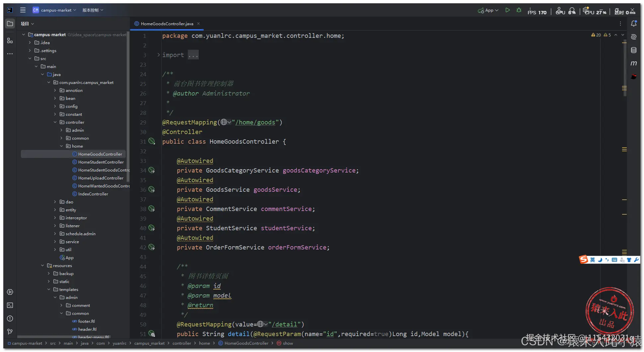This screenshot has height=352, width=644.
Task: Follow the /detail mapping link
Action: 284,324
